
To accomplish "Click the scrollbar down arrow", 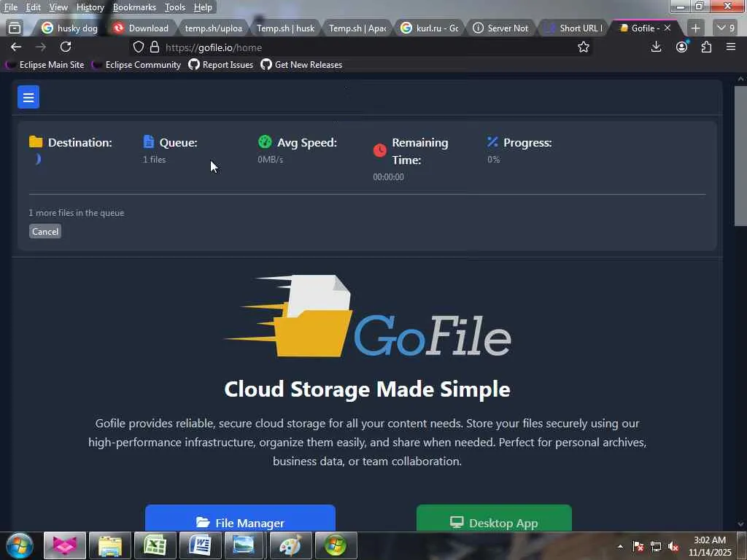I will point(740,524).
